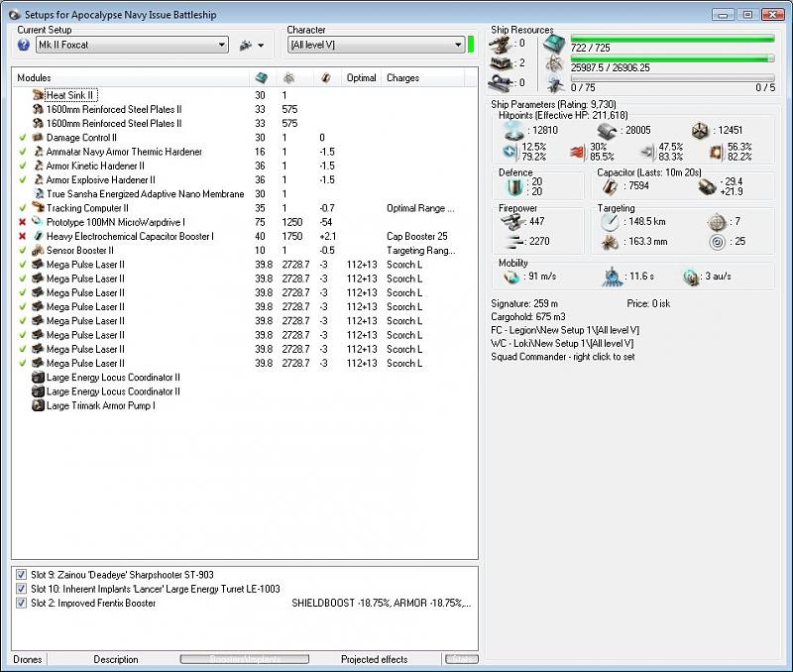Toggle Sensor Booster II active status
This screenshot has height=672, width=793.
22,251
